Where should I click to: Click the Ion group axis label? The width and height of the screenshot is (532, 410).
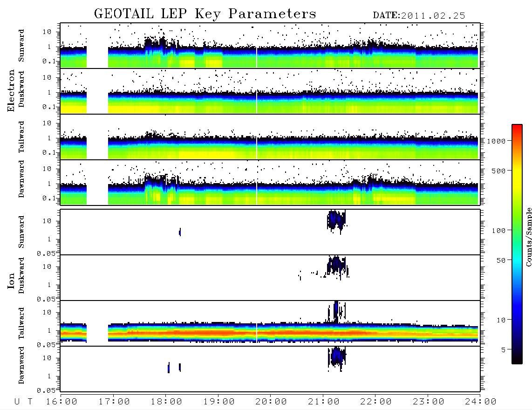point(11,280)
